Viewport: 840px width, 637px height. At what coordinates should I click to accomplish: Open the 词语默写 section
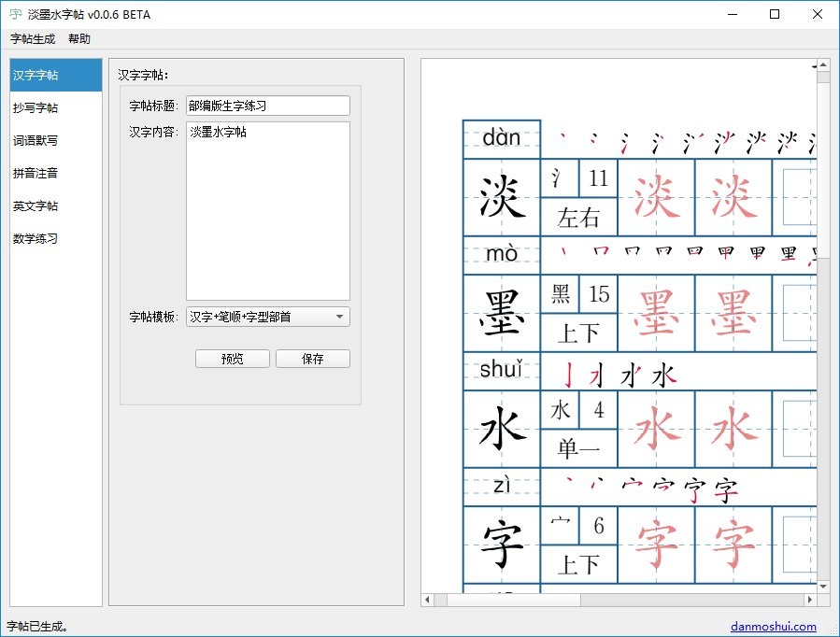coord(36,140)
